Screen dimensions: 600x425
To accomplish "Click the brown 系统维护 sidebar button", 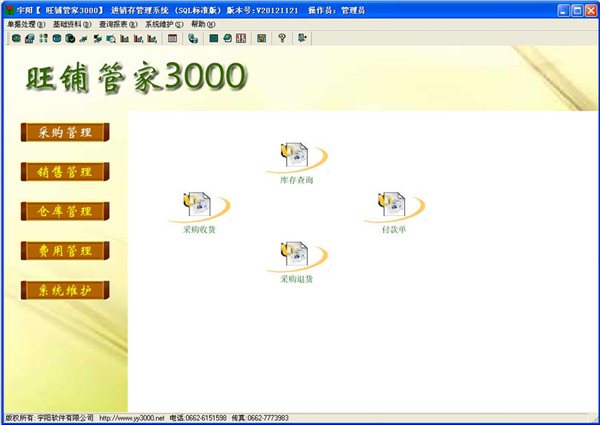I will tap(65, 290).
